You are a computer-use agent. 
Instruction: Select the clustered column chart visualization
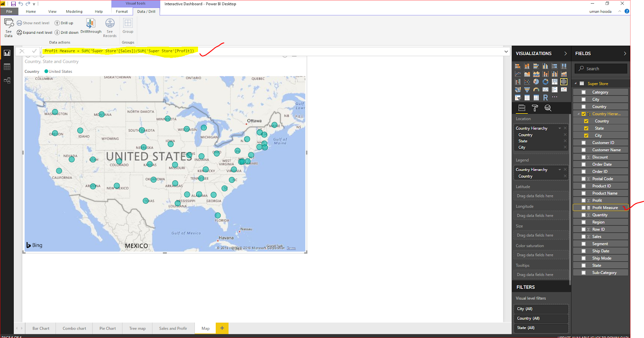click(545, 66)
